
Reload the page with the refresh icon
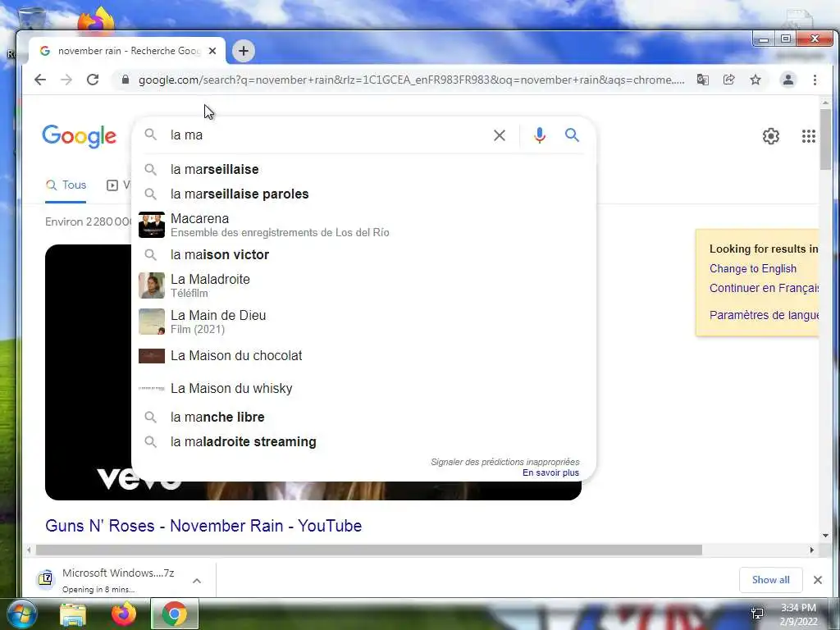(x=93, y=80)
